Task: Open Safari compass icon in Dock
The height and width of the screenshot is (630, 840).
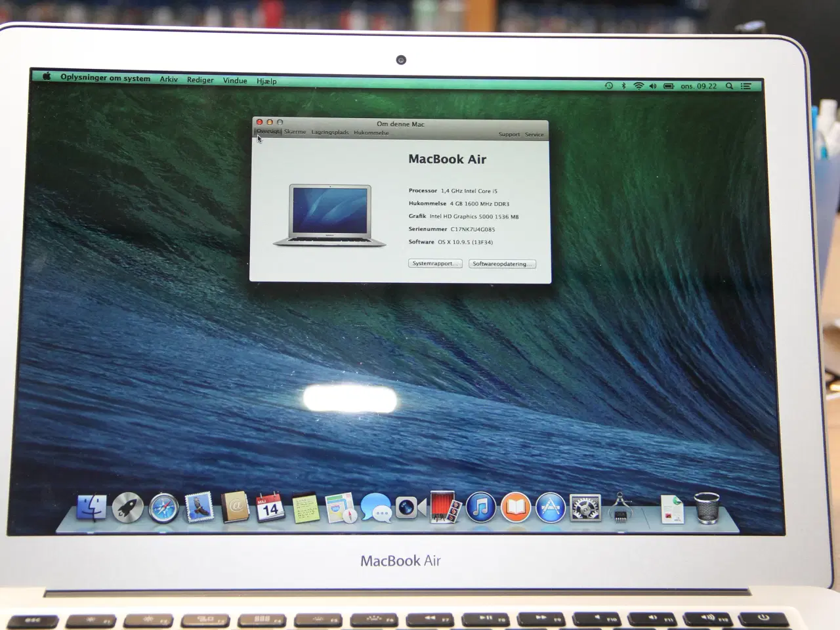Action: [x=163, y=509]
